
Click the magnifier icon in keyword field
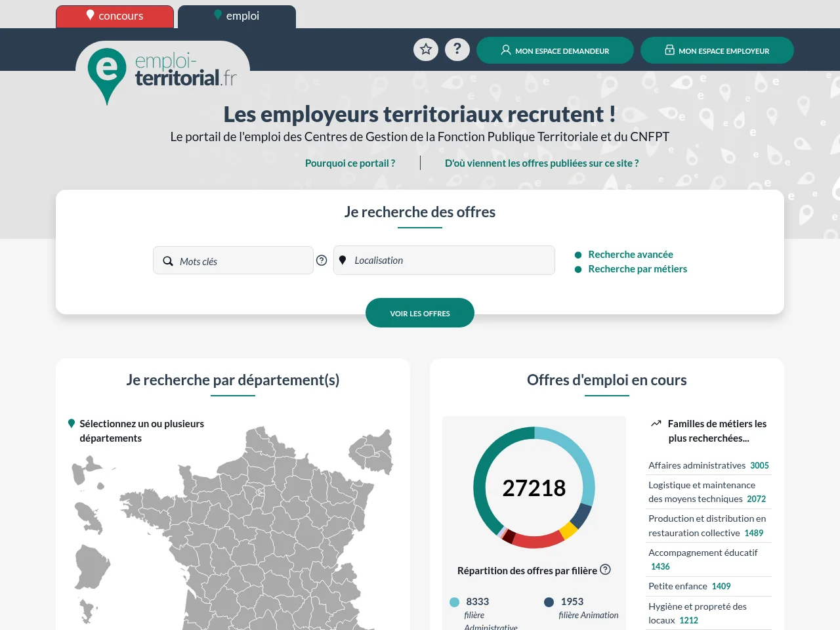pos(168,261)
